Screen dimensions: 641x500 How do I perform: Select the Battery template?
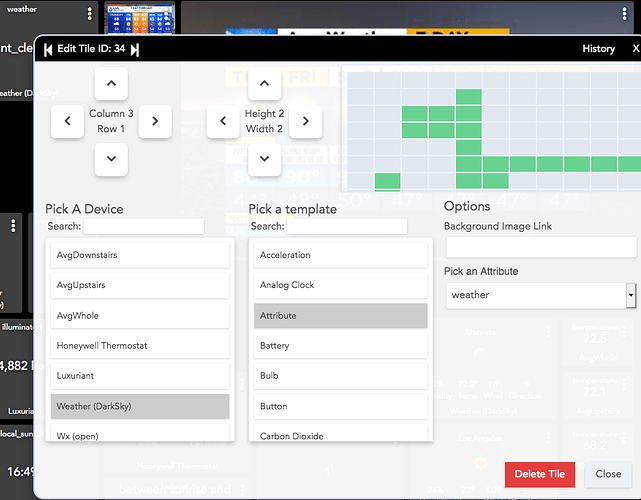tap(340, 346)
